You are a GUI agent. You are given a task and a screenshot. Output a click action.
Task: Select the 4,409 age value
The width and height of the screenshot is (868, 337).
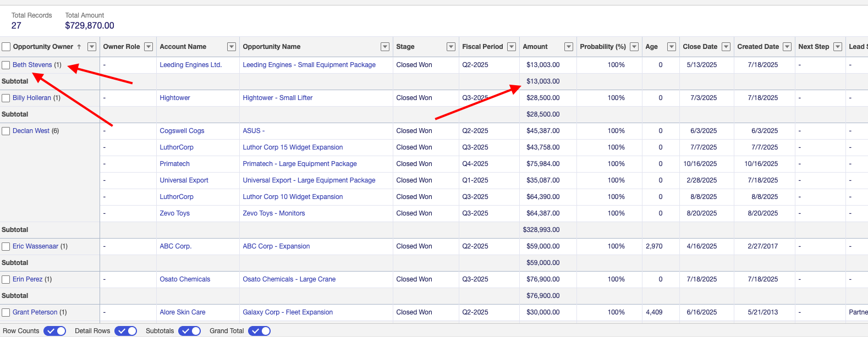[x=654, y=312]
